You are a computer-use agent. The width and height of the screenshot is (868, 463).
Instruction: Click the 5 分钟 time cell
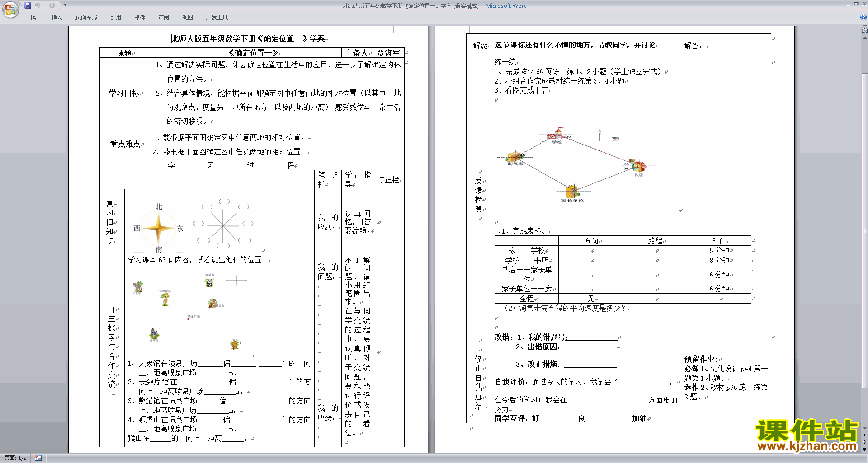pyautogui.click(x=719, y=250)
